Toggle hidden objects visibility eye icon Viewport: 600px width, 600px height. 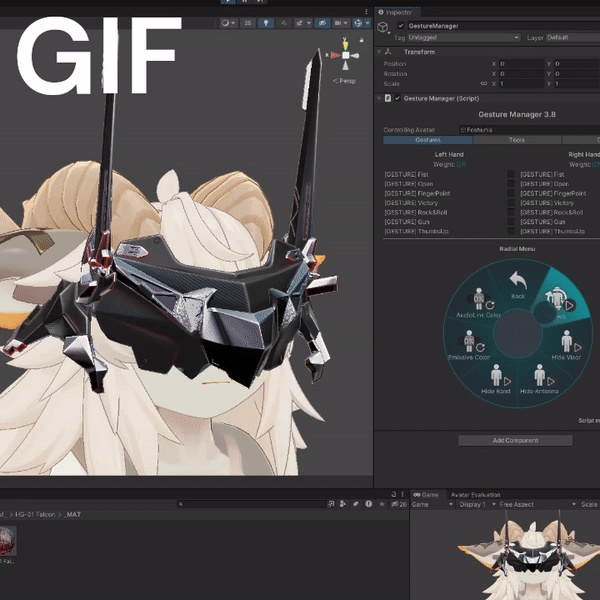(322, 23)
